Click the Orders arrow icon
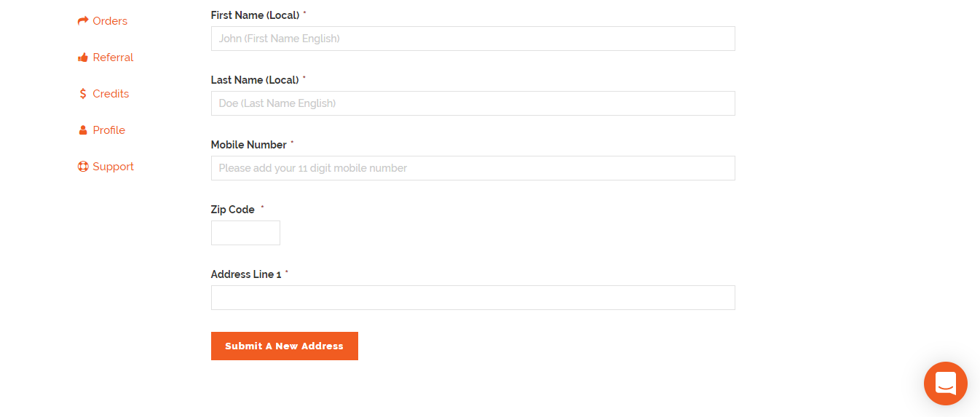 (x=83, y=21)
